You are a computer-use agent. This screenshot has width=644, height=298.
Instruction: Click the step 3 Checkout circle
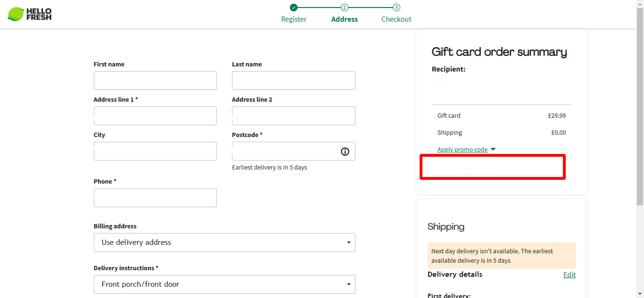[x=396, y=8]
